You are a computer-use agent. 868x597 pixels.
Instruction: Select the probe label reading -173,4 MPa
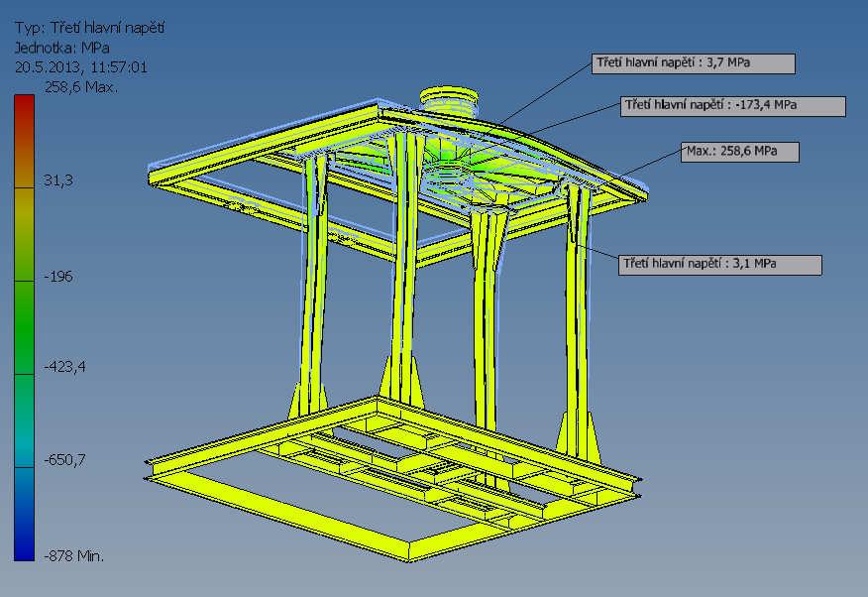click(733, 106)
